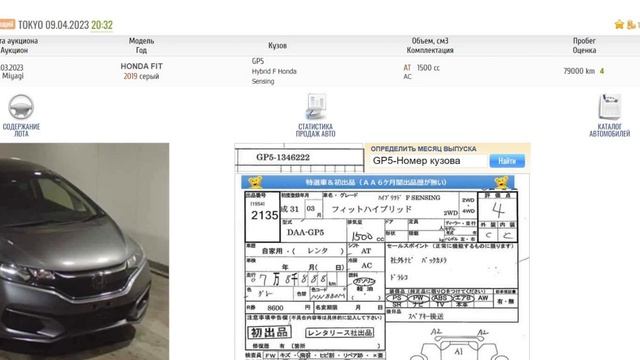Open the Статистика продаж авто document icon
The image size is (640, 360).
coord(316,107)
